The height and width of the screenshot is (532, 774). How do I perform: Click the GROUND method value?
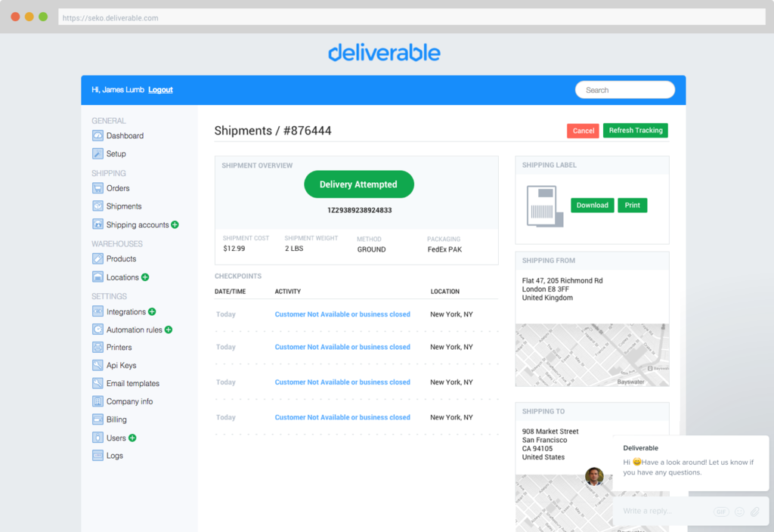point(371,249)
